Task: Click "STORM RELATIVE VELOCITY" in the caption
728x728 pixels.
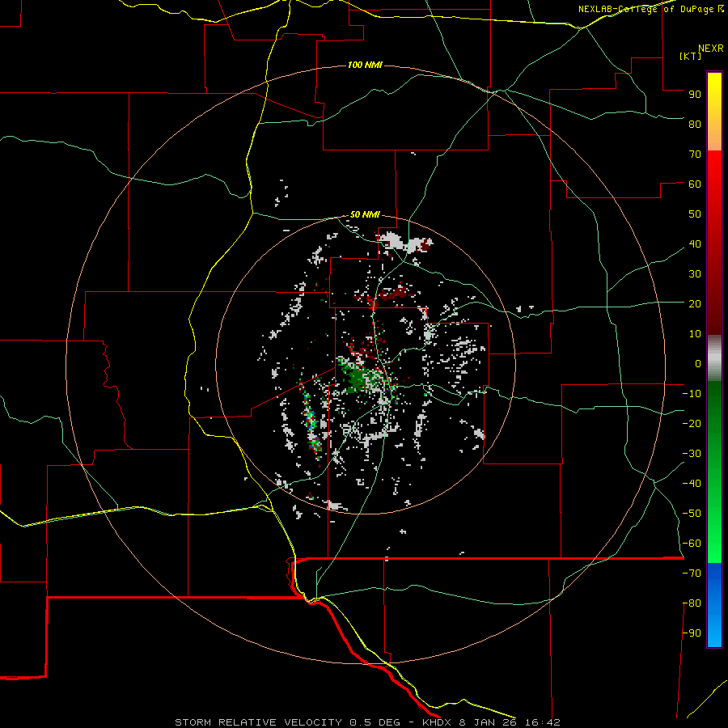Action: tap(259, 722)
